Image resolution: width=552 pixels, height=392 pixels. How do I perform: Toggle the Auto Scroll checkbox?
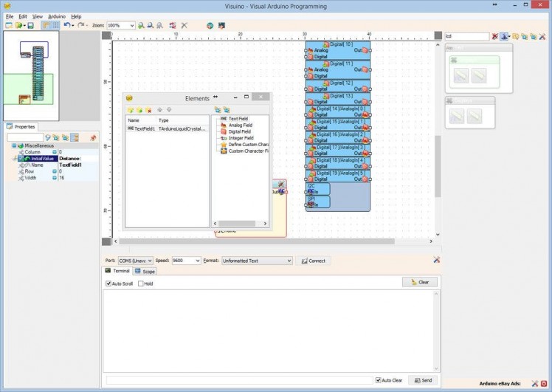click(108, 283)
